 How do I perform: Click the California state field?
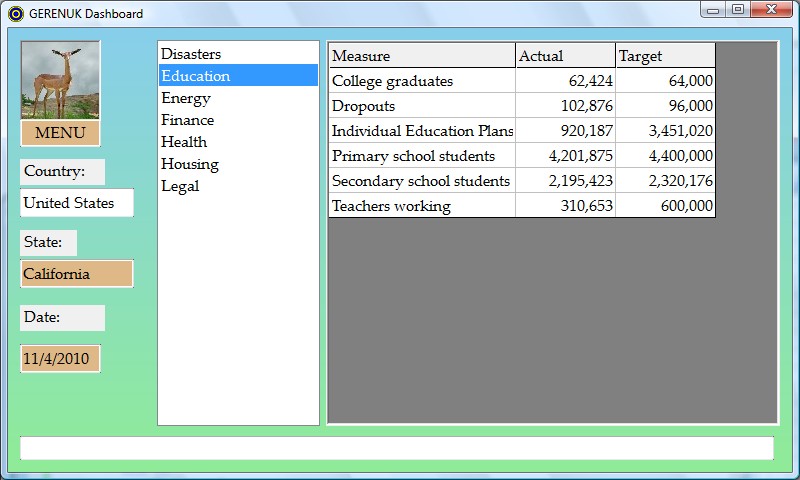(x=77, y=274)
